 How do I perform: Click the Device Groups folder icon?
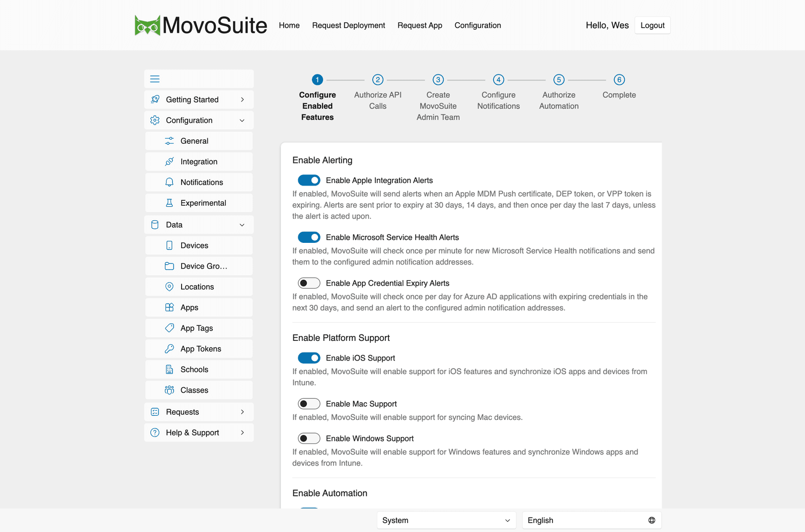pyautogui.click(x=170, y=266)
